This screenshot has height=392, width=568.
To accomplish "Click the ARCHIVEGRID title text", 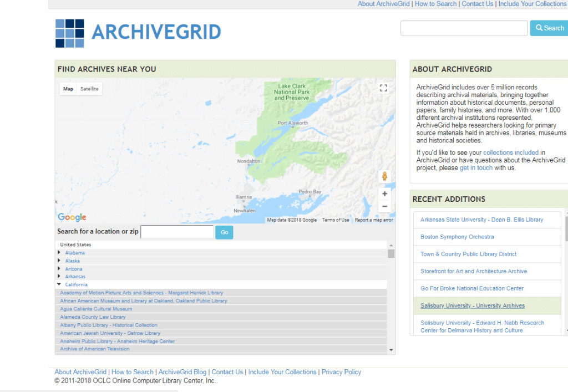I will [x=156, y=32].
